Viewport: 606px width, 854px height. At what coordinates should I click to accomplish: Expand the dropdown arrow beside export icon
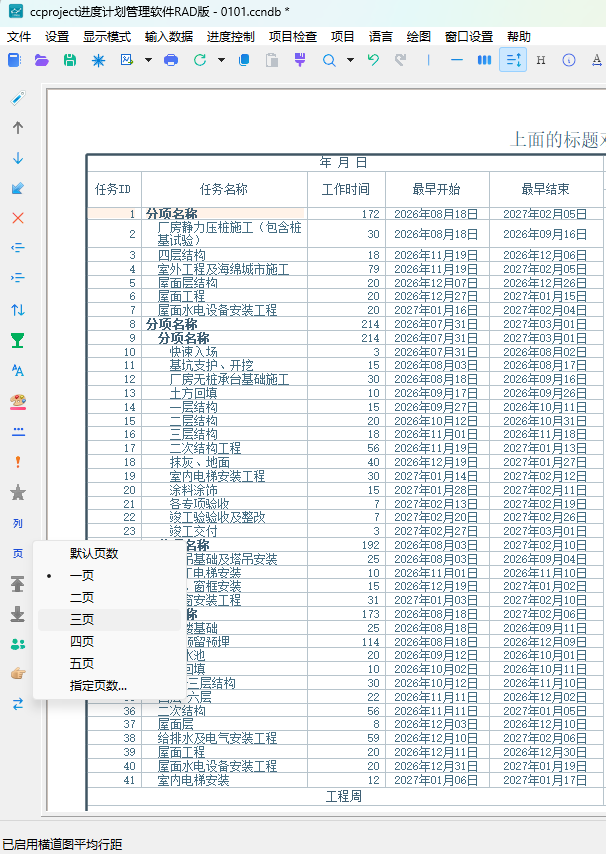click(148, 60)
